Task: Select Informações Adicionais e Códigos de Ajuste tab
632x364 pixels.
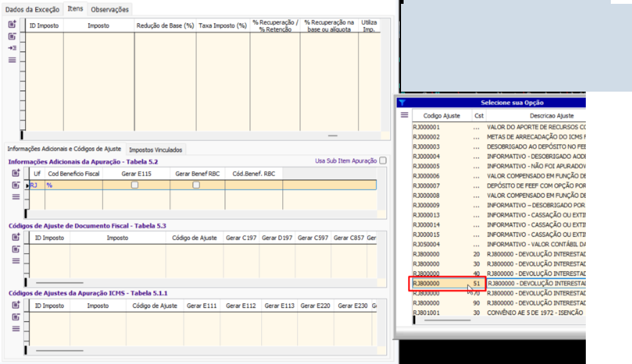Action: tap(64, 149)
